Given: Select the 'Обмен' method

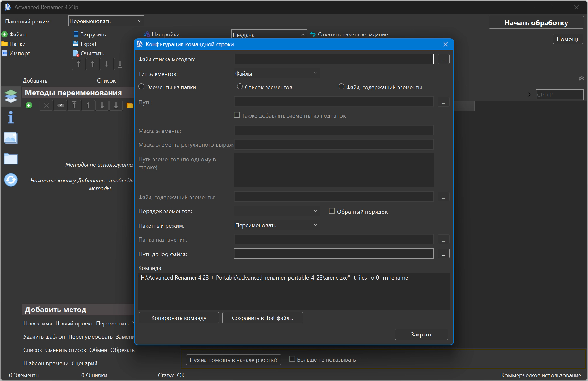Looking at the screenshot, I should (98, 350).
